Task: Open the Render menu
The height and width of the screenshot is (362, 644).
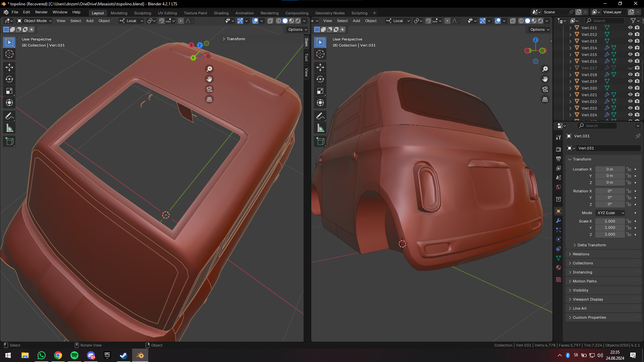Action: 41,12
